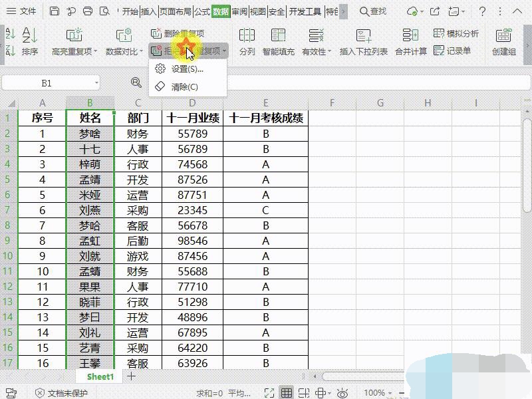Add a new sheet with plus button
The width and height of the screenshot is (532, 399).
click(132, 376)
